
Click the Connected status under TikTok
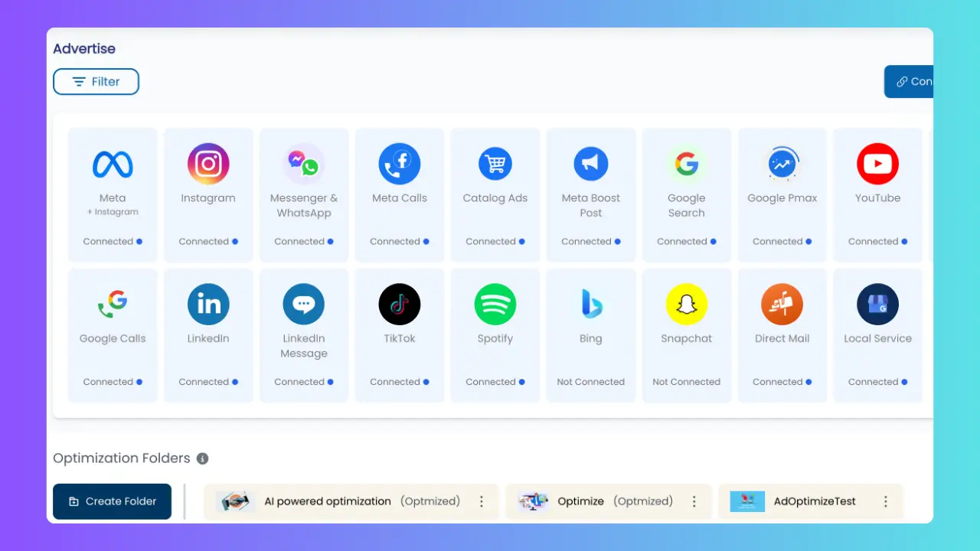[400, 382]
